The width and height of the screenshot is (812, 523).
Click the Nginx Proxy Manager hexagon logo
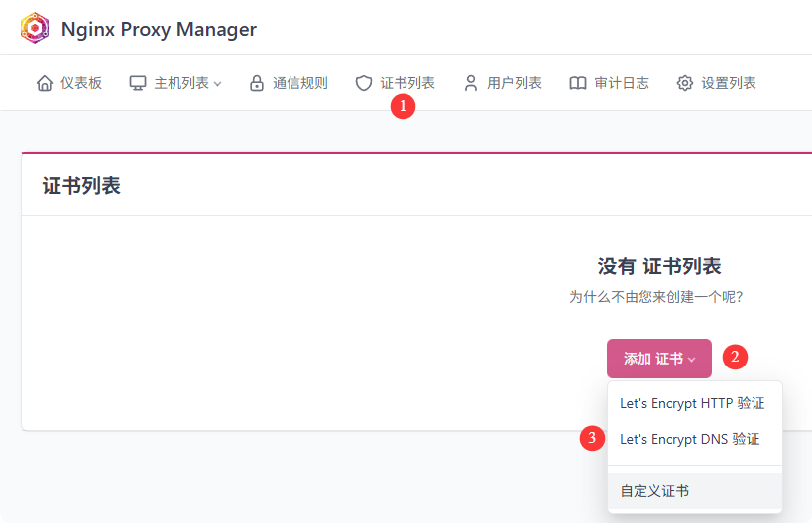click(35, 29)
